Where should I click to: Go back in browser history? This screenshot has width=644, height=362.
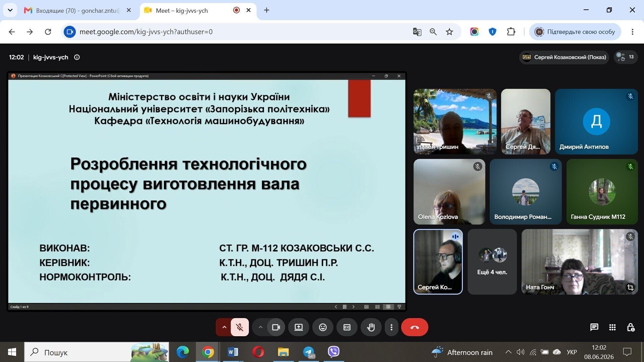(12, 32)
